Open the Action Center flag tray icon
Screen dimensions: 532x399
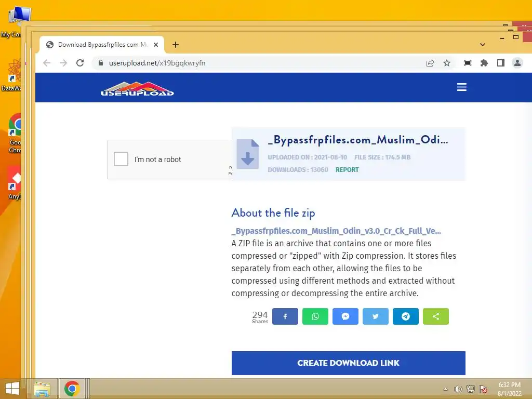click(x=483, y=389)
